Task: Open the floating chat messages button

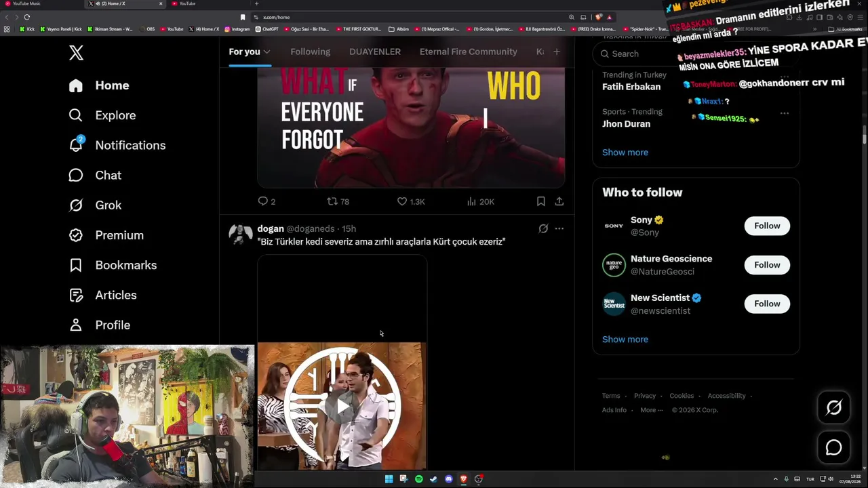Action: click(833, 447)
